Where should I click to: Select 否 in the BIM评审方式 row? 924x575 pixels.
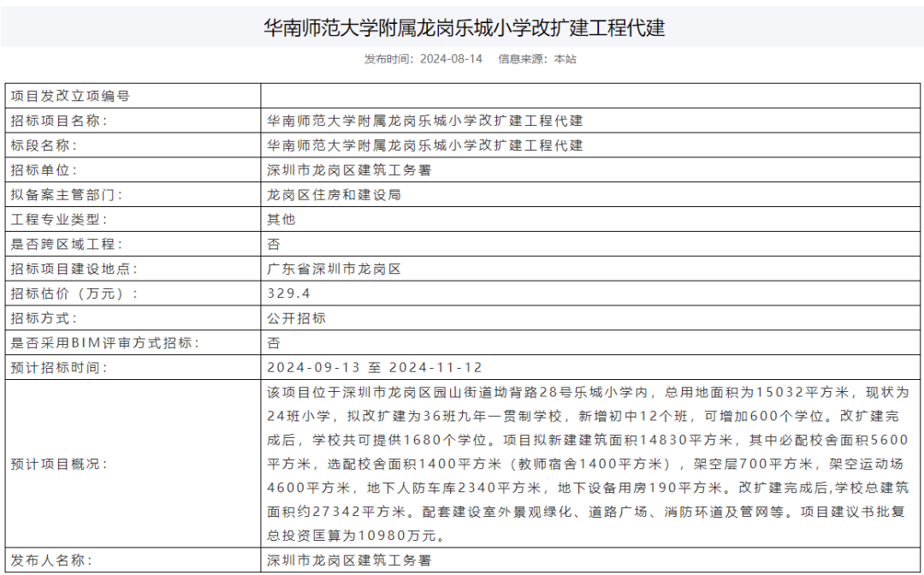[274, 343]
